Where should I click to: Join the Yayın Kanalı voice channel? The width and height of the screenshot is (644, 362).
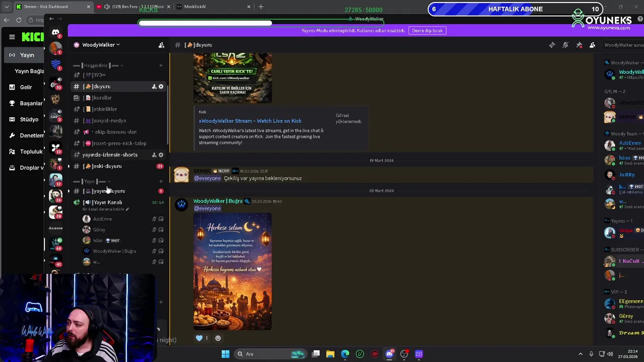(119, 202)
